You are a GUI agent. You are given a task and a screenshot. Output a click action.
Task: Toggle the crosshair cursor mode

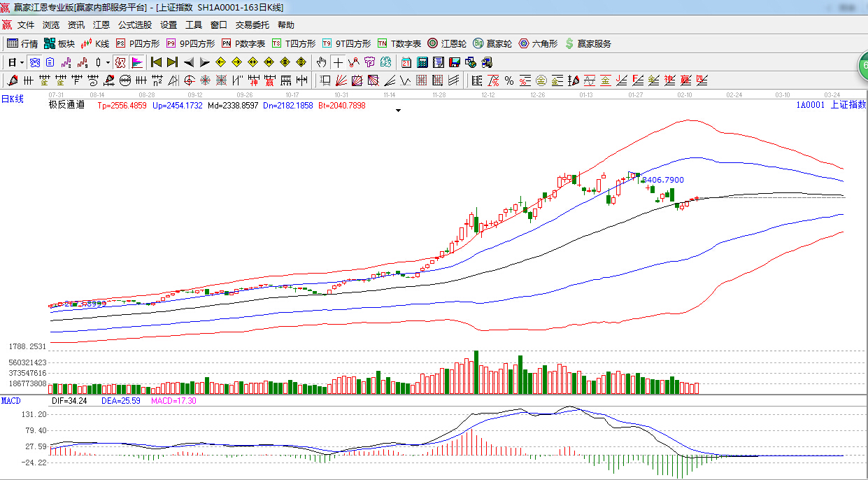(x=338, y=62)
